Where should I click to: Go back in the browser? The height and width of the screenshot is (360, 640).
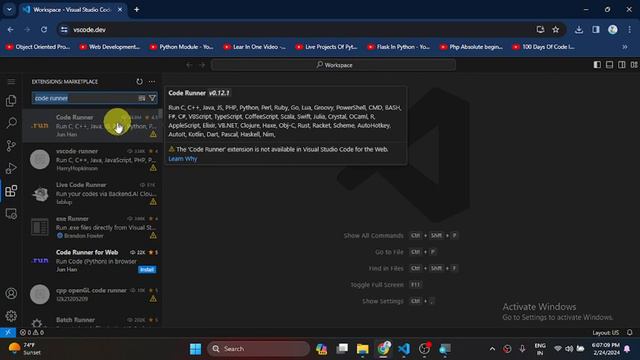pos(10,29)
